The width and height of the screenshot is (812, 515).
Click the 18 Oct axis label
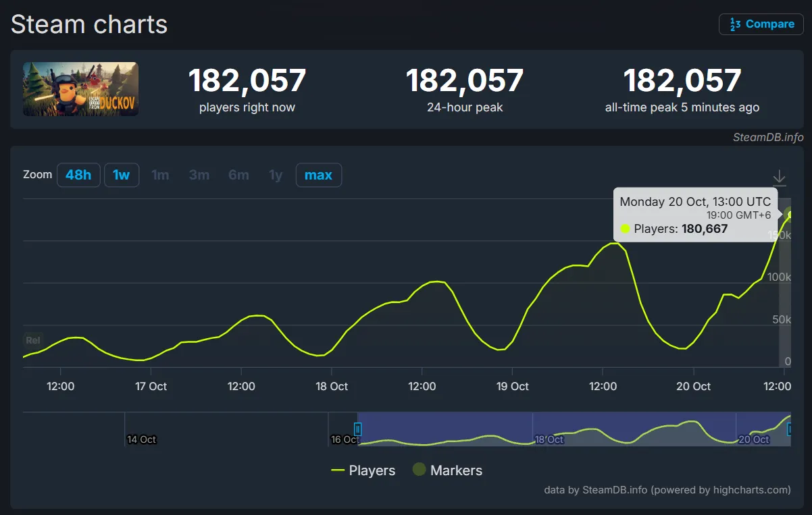click(332, 386)
